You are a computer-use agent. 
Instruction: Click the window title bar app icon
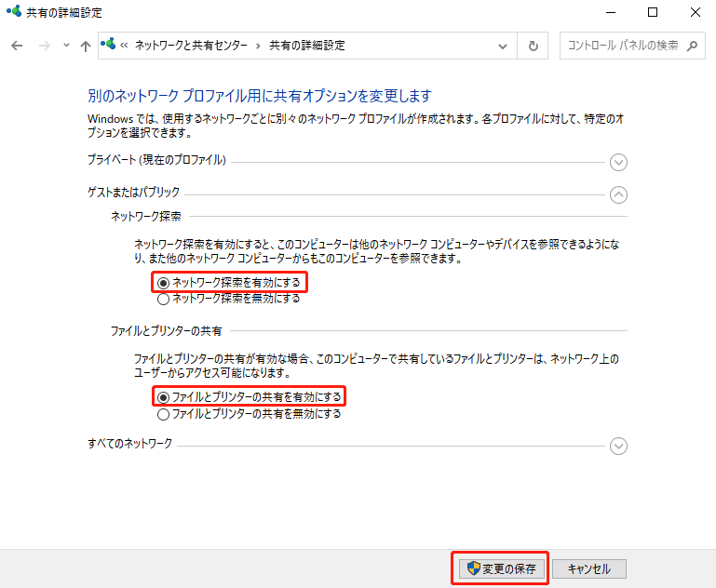click(14, 11)
